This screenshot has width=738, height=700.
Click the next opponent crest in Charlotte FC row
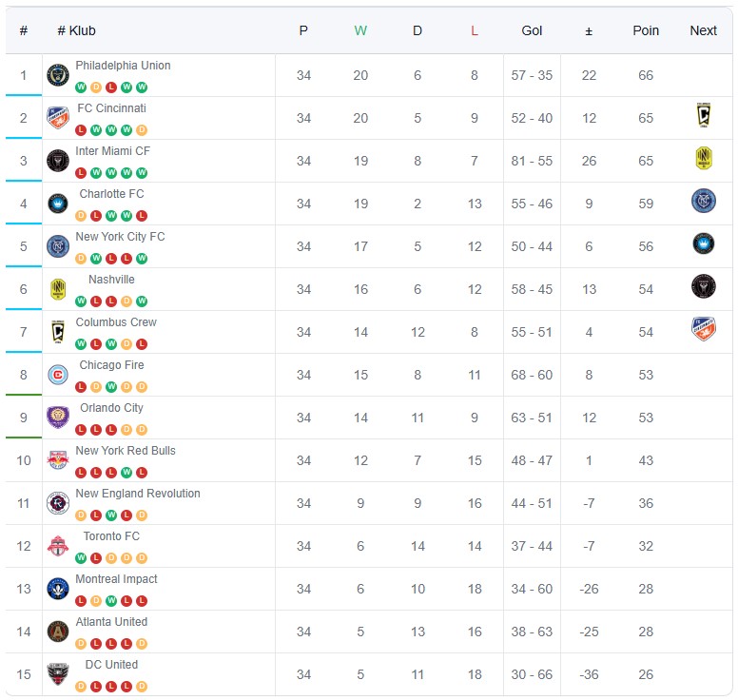click(x=703, y=201)
